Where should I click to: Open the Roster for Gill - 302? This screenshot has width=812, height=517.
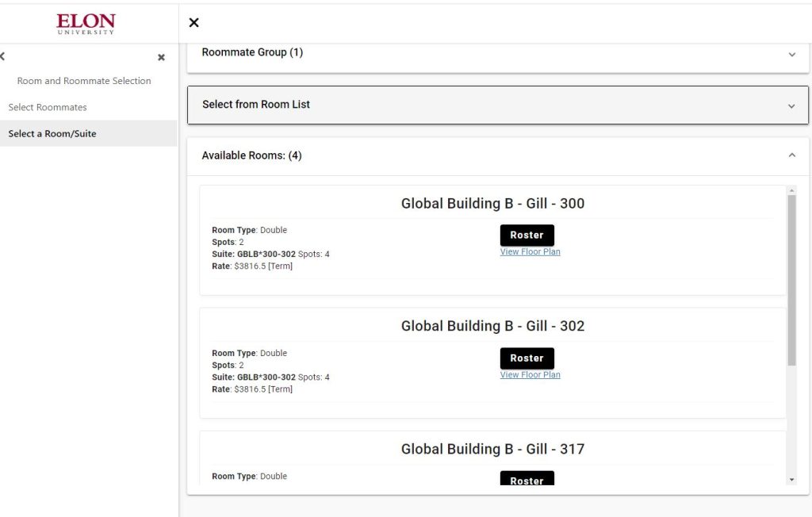(x=527, y=358)
